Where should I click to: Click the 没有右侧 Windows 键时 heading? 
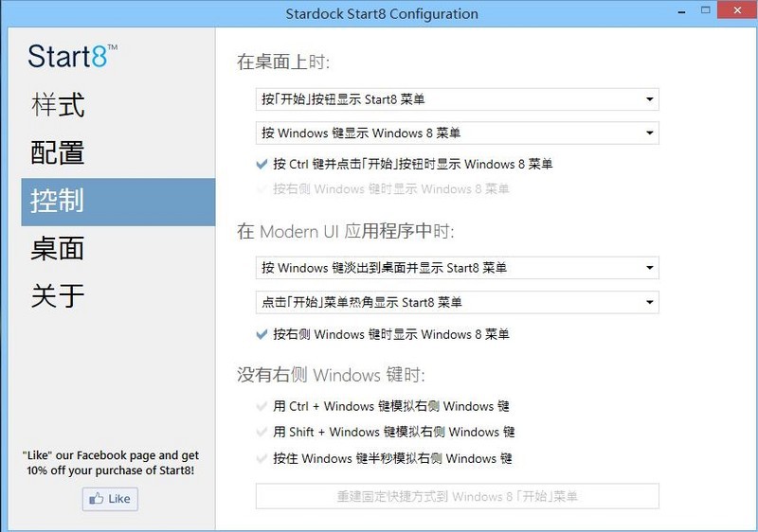click(331, 375)
